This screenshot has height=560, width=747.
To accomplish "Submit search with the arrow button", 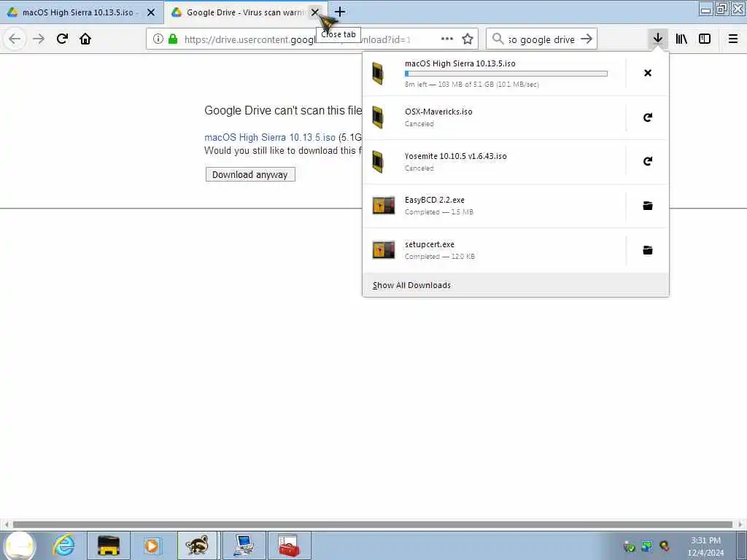I will pyautogui.click(x=587, y=39).
